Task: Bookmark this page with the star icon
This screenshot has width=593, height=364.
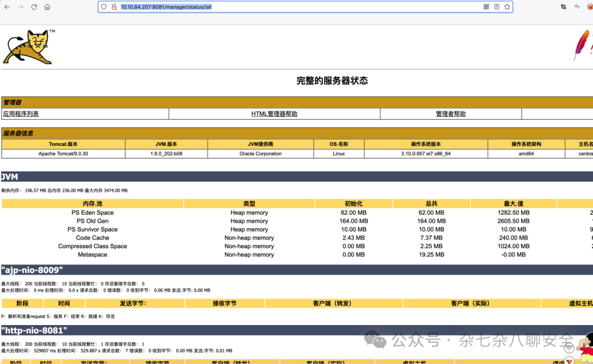Action: [x=507, y=7]
